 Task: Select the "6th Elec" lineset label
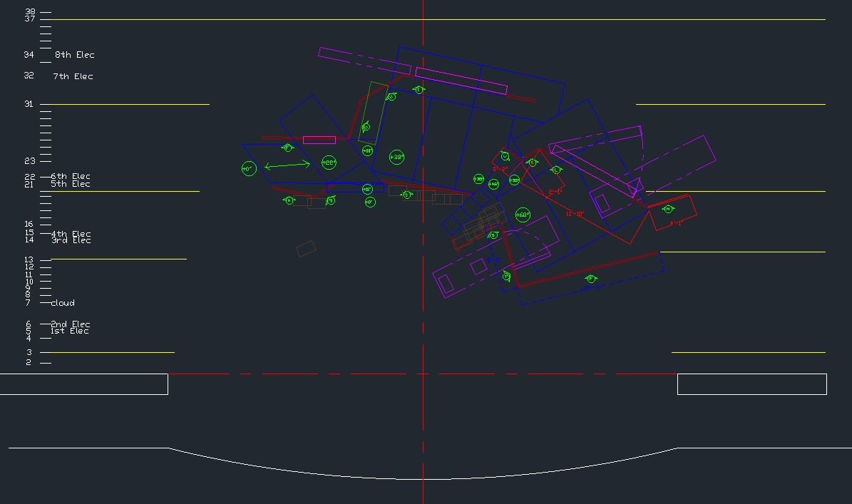pos(71,176)
